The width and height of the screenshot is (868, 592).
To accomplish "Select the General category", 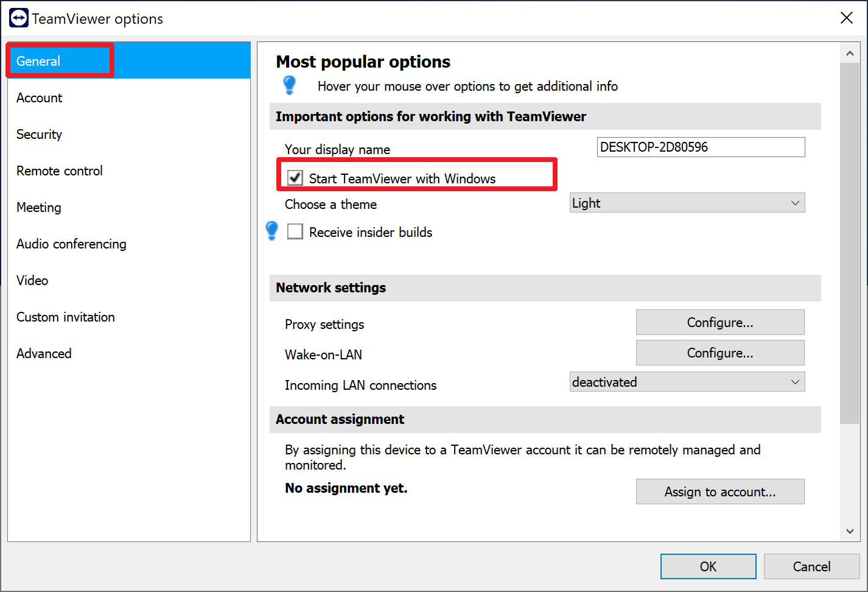I will 129,61.
